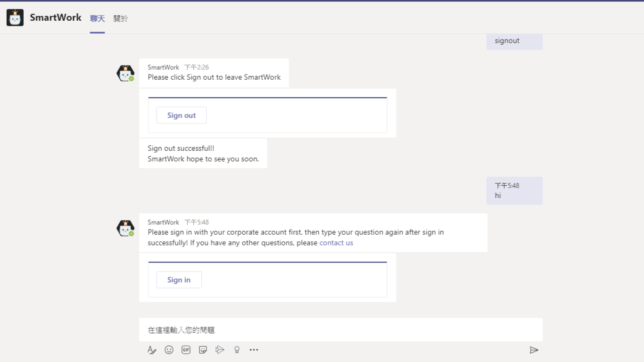Click the Stream icon in compose toolbar
Viewport: 644px width, 362px height.
220,350
